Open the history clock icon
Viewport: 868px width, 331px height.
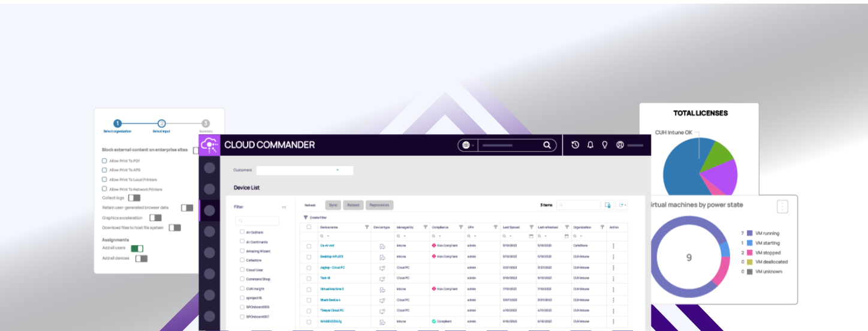(575, 145)
